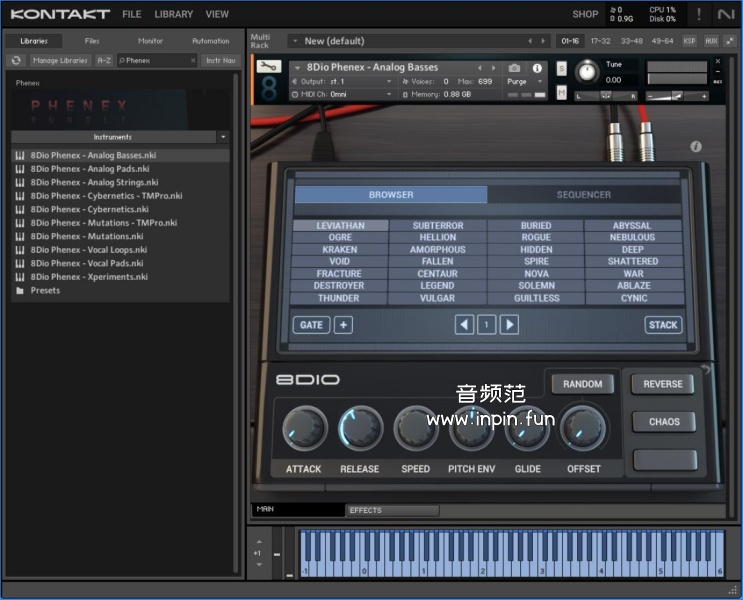Mute the Analog Basses instrument
The width and height of the screenshot is (743, 600).
[x=561, y=93]
